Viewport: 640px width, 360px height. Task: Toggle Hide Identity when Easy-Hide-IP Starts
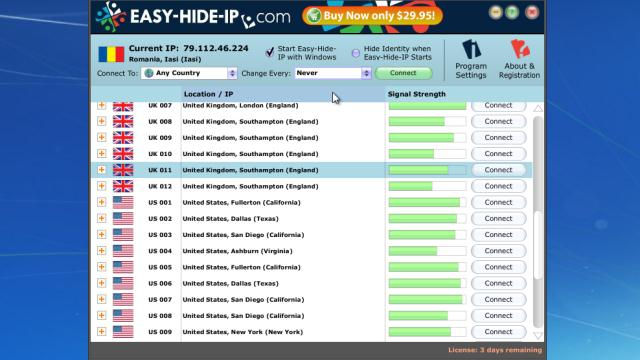(x=356, y=53)
